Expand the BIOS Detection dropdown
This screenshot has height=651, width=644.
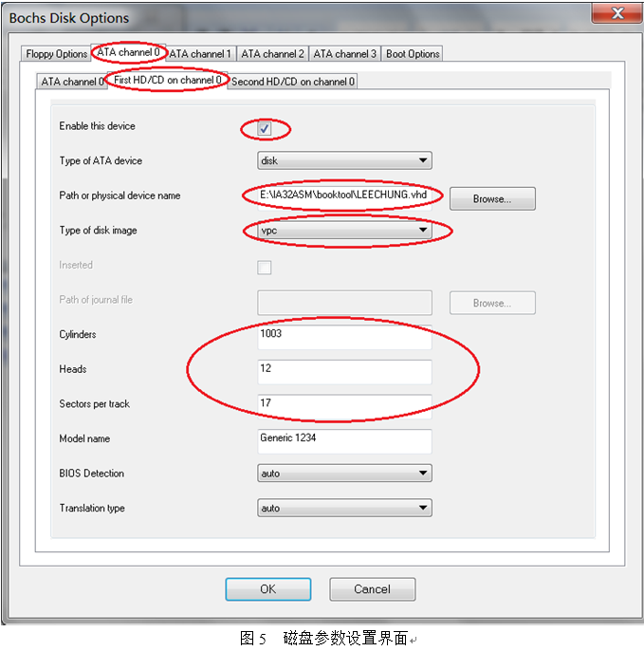click(x=344, y=474)
